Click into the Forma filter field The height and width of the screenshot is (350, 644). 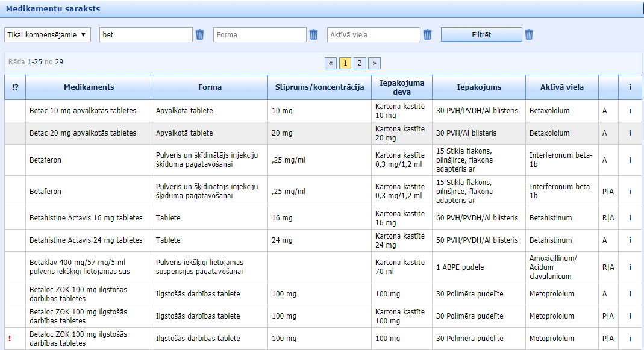tap(260, 35)
